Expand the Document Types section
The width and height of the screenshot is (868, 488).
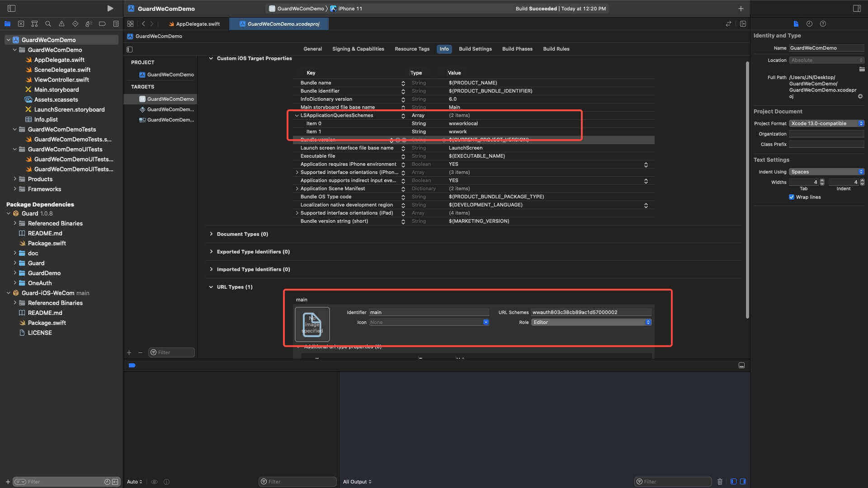(x=211, y=234)
